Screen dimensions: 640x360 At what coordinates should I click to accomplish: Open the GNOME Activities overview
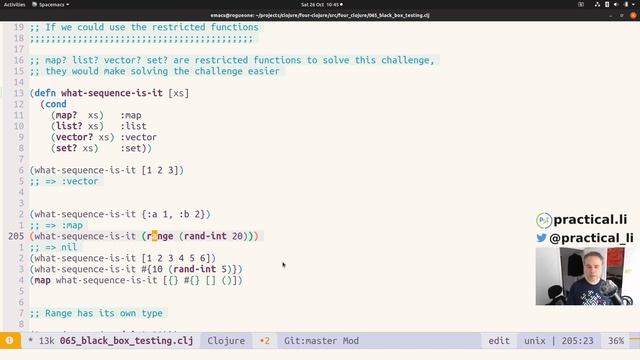point(14,4)
